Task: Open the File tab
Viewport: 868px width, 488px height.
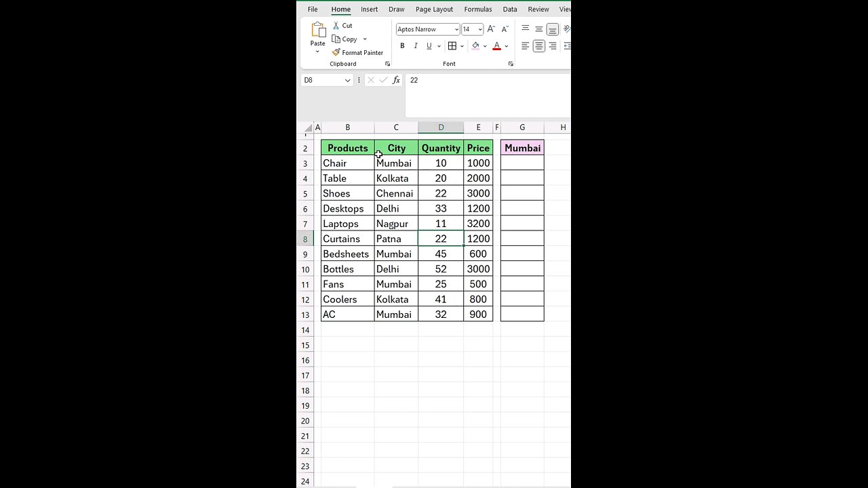Action: 313,9
